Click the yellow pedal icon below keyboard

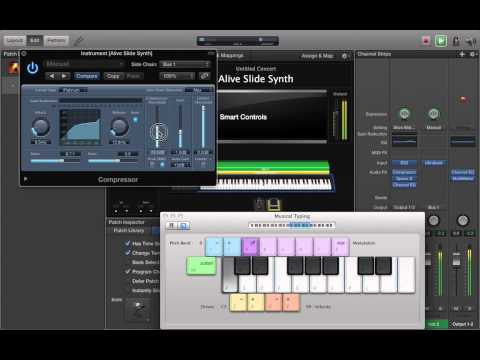pos(274,205)
